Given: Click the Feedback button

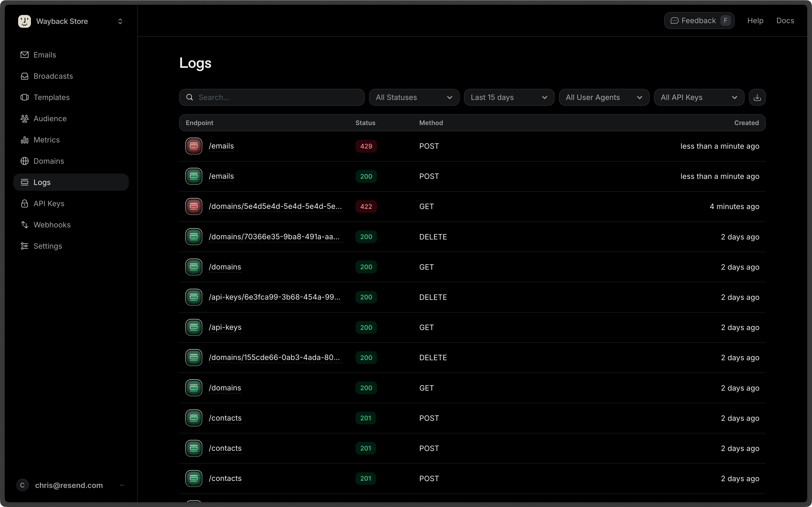Looking at the screenshot, I should [699, 21].
